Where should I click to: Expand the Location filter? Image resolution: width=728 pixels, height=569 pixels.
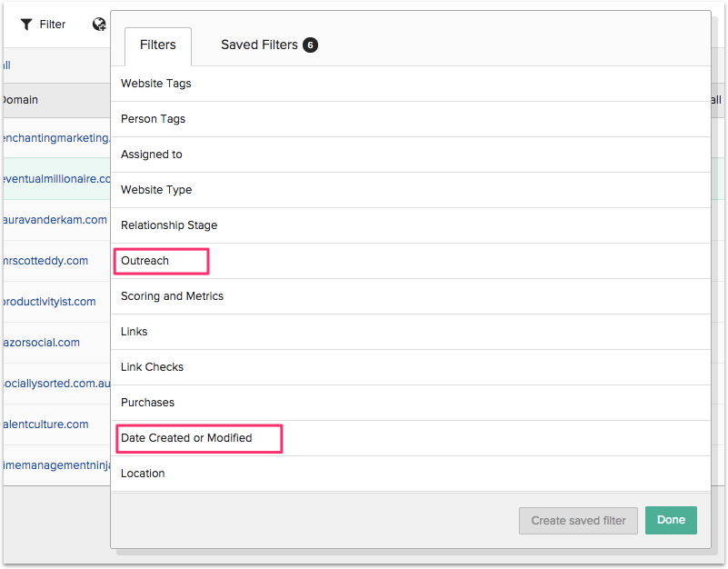[x=142, y=473]
